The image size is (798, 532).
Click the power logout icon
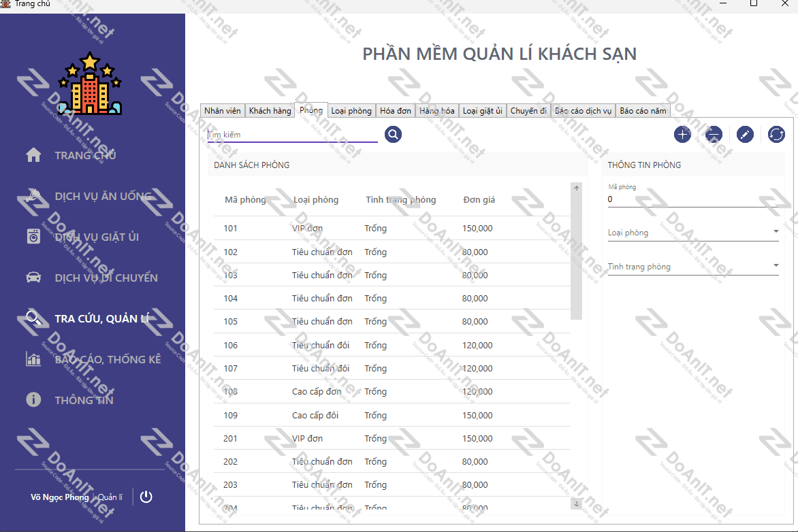(x=146, y=497)
